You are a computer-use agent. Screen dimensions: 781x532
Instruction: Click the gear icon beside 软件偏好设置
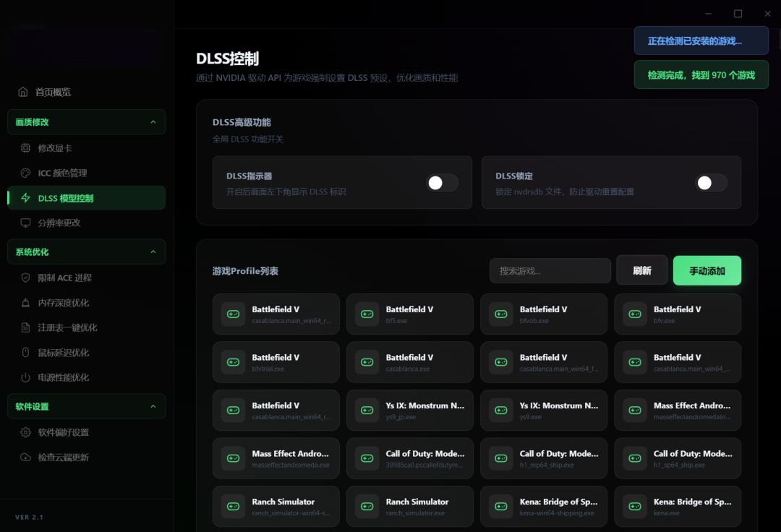pyautogui.click(x=25, y=432)
